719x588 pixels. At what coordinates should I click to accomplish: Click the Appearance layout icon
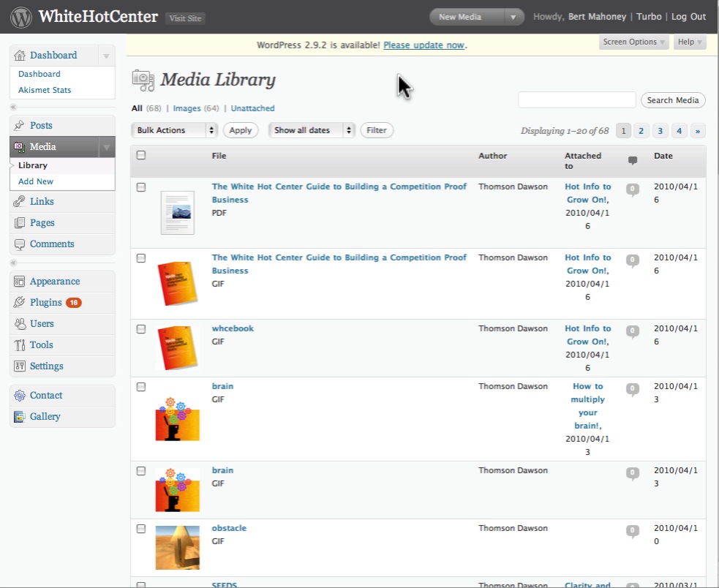click(x=19, y=282)
